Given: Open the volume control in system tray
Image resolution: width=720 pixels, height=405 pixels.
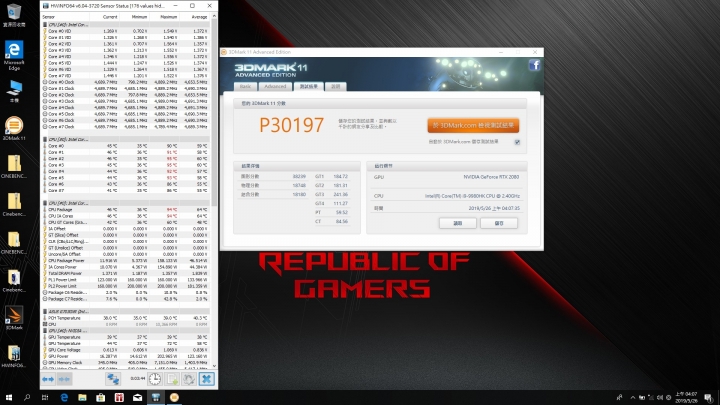Looking at the screenshot, I should tap(660, 398).
